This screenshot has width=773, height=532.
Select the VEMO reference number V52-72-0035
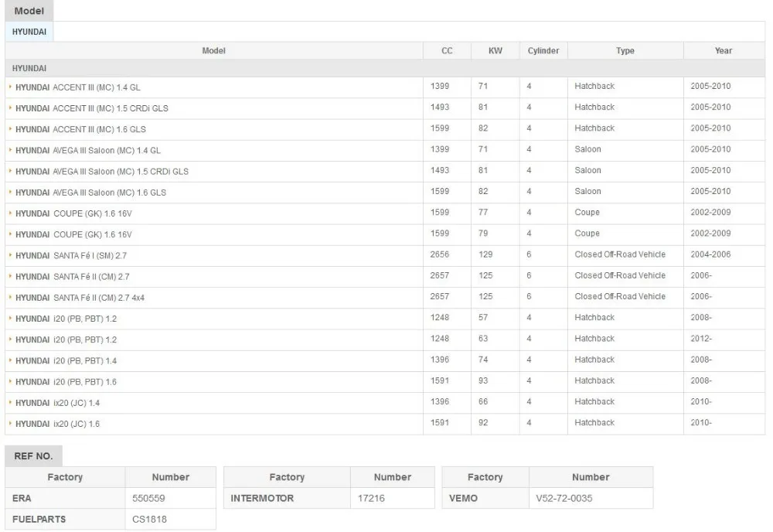tap(564, 499)
